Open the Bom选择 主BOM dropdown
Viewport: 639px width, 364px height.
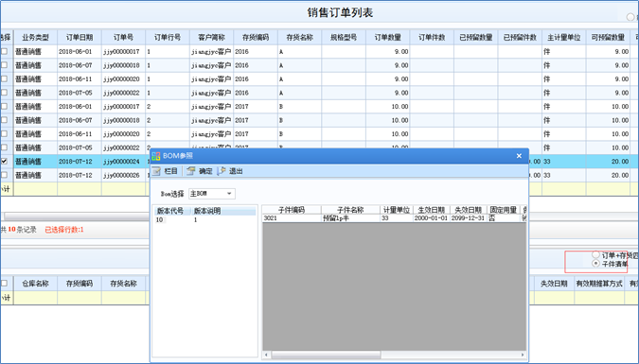(x=229, y=194)
